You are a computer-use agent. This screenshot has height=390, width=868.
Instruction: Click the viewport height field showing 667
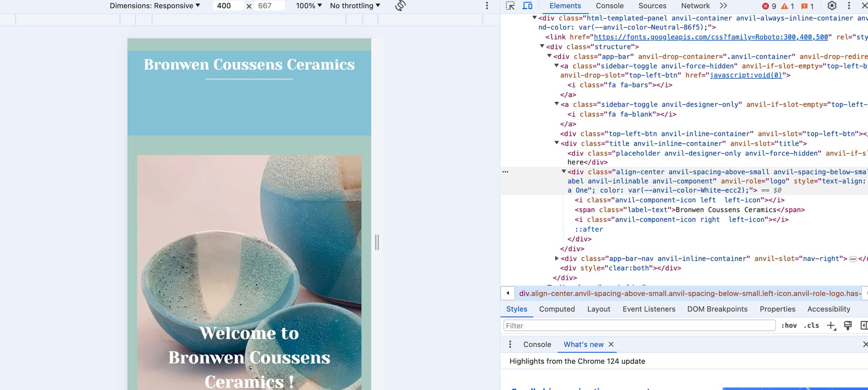click(x=269, y=6)
